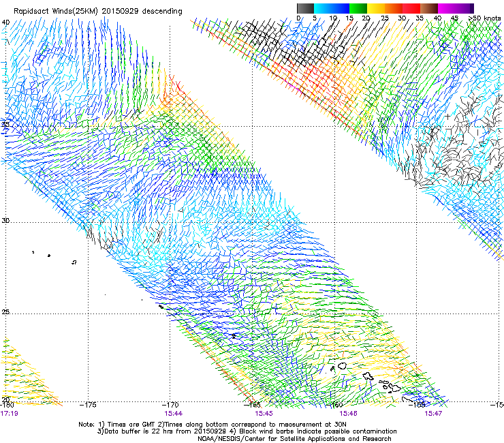504x443 pixels.
Task: Click the cyan-blue 5-15 knots legend segment
Action: (x=332, y=8)
